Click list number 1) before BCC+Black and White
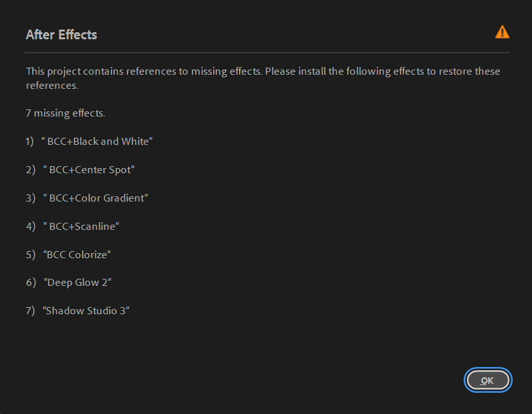The width and height of the screenshot is (532, 414). (30, 141)
